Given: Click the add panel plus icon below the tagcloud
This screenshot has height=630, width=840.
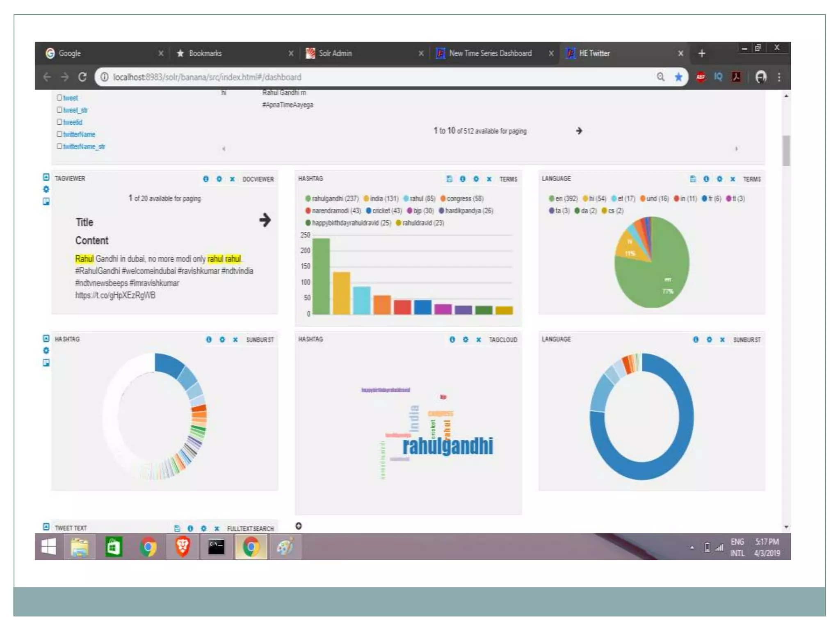Looking at the screenshot, I should (x=299, y=526).
